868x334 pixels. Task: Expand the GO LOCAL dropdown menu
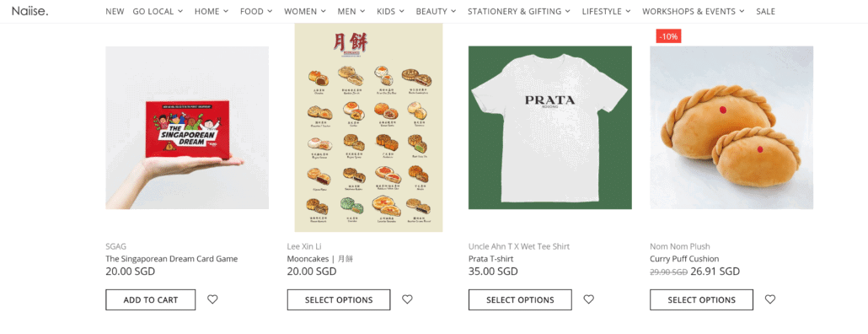[x=158, y=11]
